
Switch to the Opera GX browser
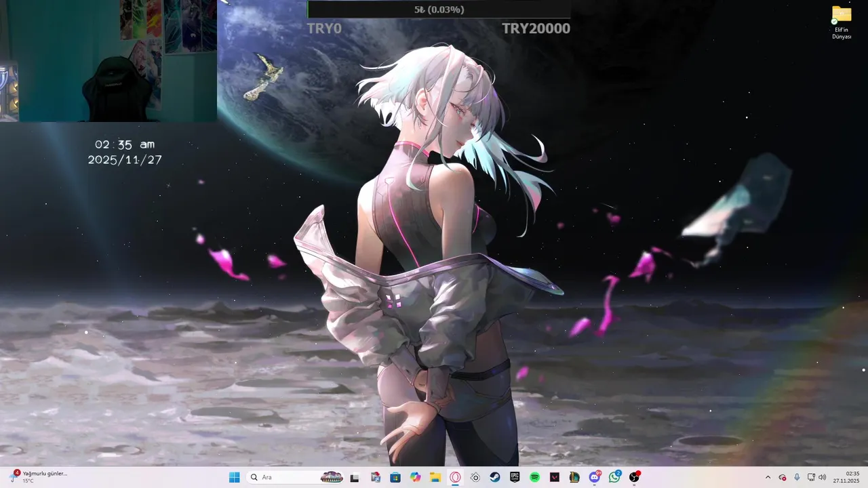455,477
